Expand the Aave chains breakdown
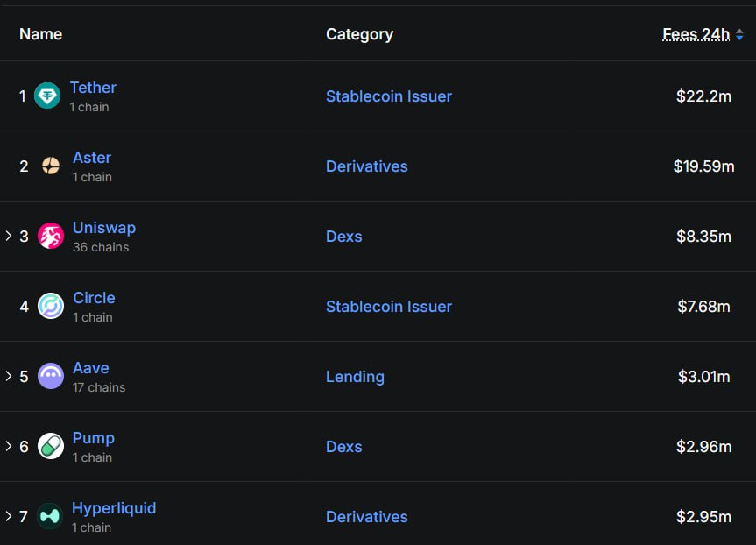 (x=9, y=376)
